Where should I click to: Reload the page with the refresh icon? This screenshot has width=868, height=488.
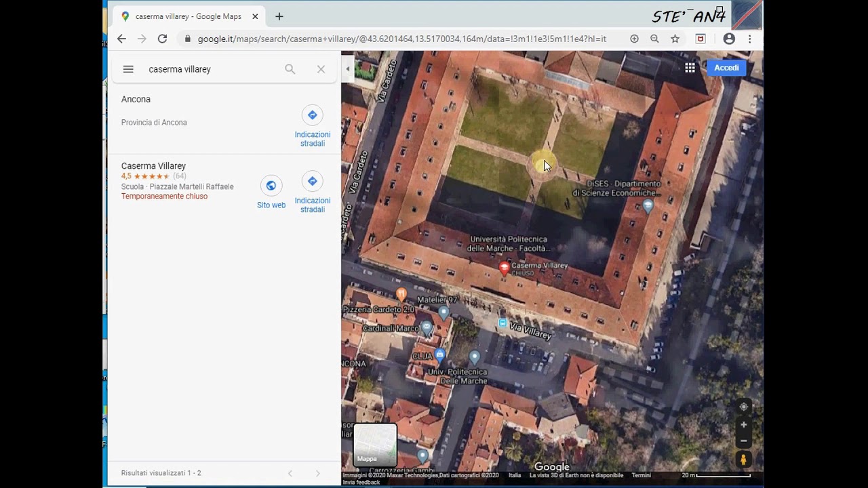[162, 39]
